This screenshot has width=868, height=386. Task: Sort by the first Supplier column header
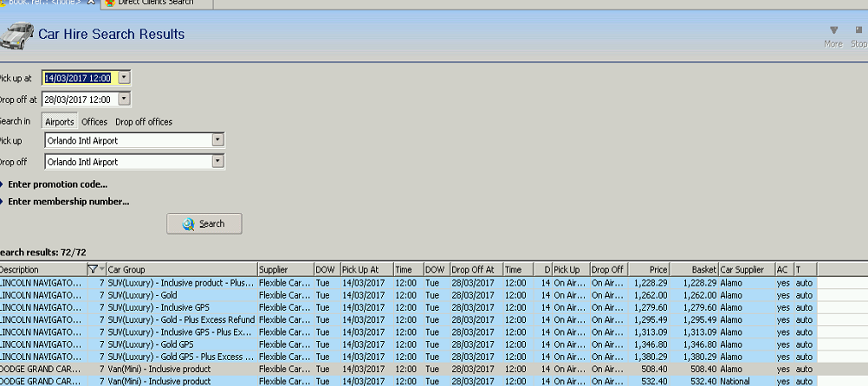(x=286, y=269)
